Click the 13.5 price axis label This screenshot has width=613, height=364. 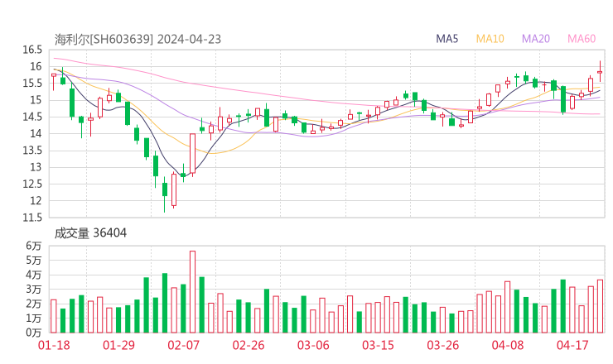(32, 151)
